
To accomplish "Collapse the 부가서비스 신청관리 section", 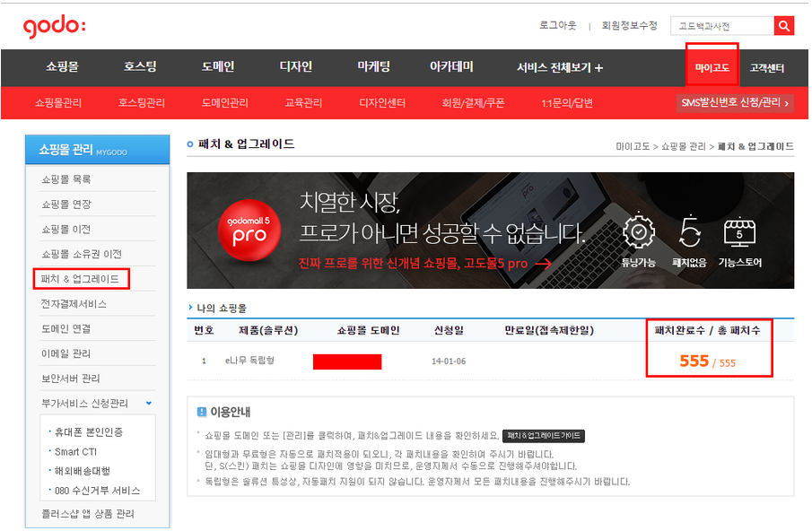I will (149, 404).
